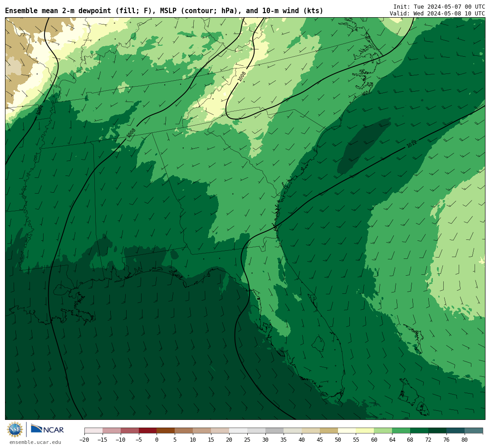Click the colorbar tick label '45'
The height and width of the screenshot is (448, 490).
click(x=320, y=439)
